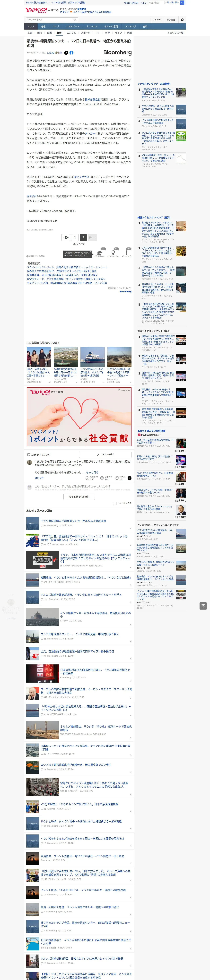
Task: Open 購入履歴 link
Action: click(171, 20)
